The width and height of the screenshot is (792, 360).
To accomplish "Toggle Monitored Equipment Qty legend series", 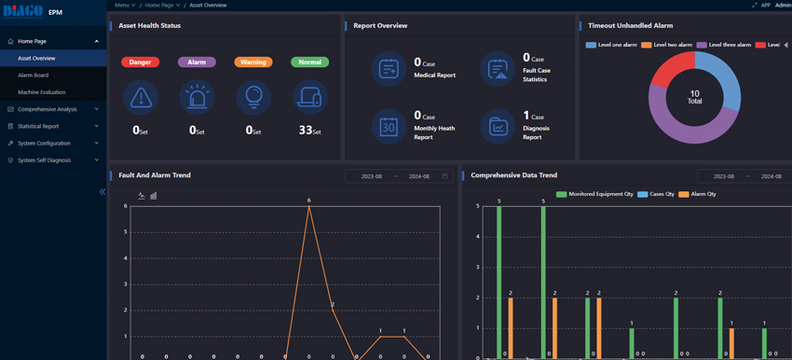I will coord(594,194).
